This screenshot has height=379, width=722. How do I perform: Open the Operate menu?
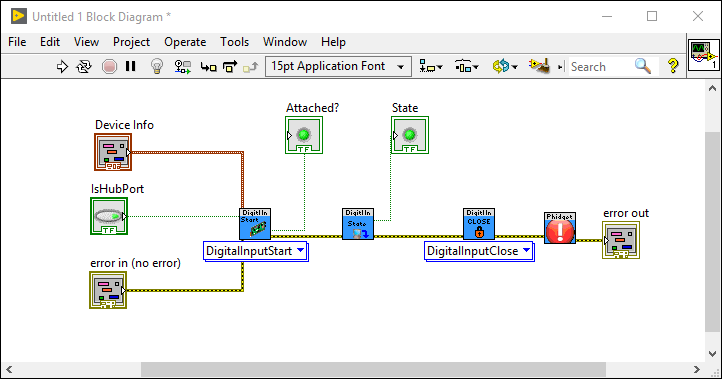point(185,42)
